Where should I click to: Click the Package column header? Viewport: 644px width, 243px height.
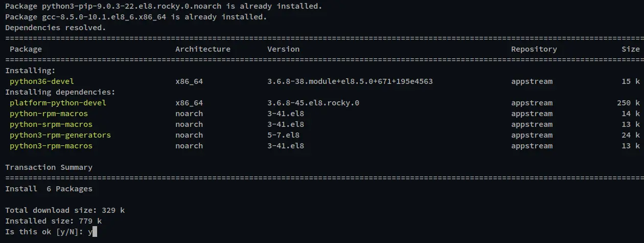[x=26, y=49]
